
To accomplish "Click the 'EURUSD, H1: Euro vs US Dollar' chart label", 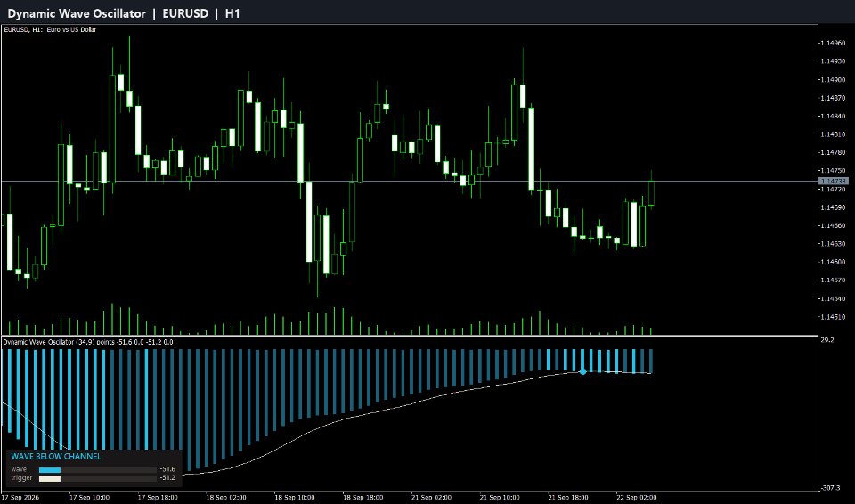I will click(x=50, y=30).
